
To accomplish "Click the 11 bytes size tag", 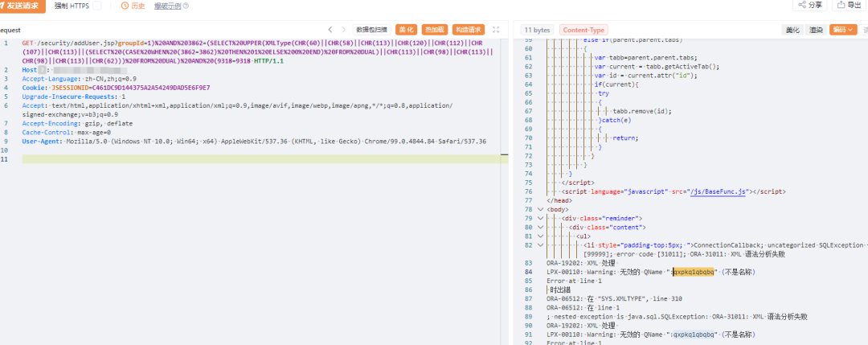I will 537,31.
